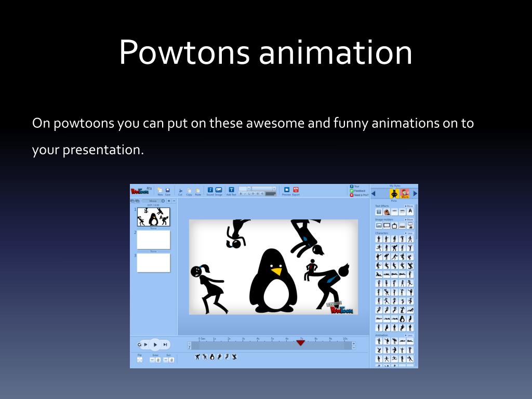Collapse Animation section with Less
532x399 pixels.
409,335
